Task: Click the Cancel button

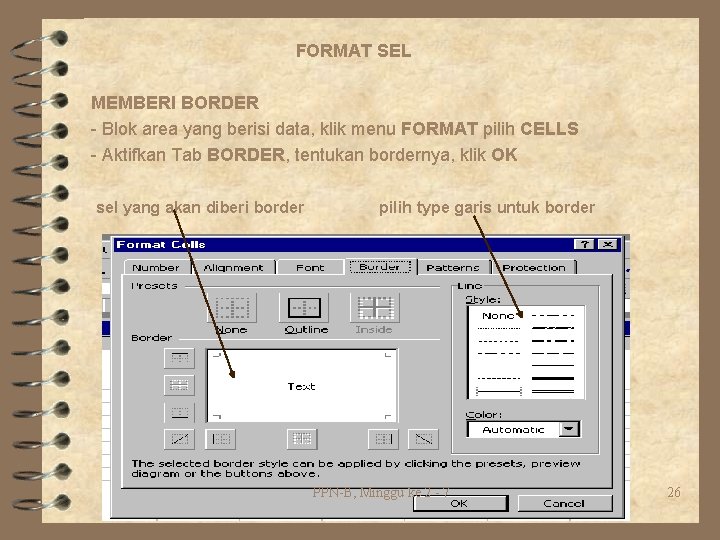Action: [565, 503]
